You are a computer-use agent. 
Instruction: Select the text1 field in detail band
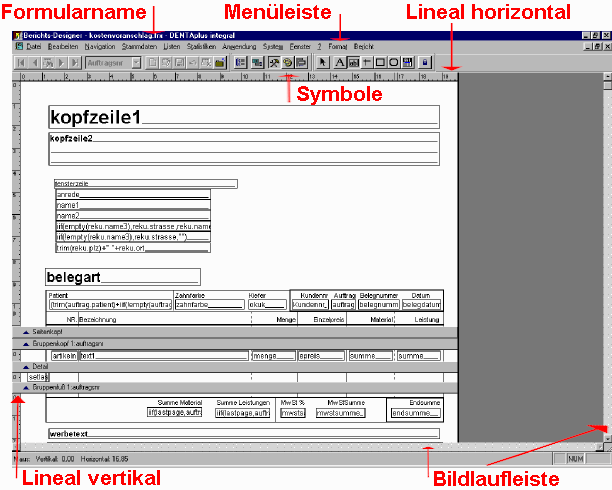164,356
